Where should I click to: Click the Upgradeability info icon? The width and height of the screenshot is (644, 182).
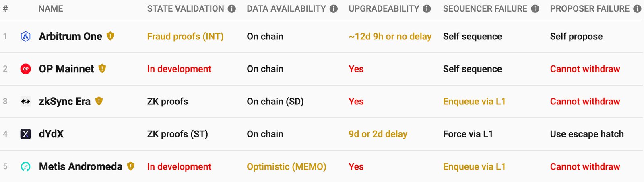[427, 9]
